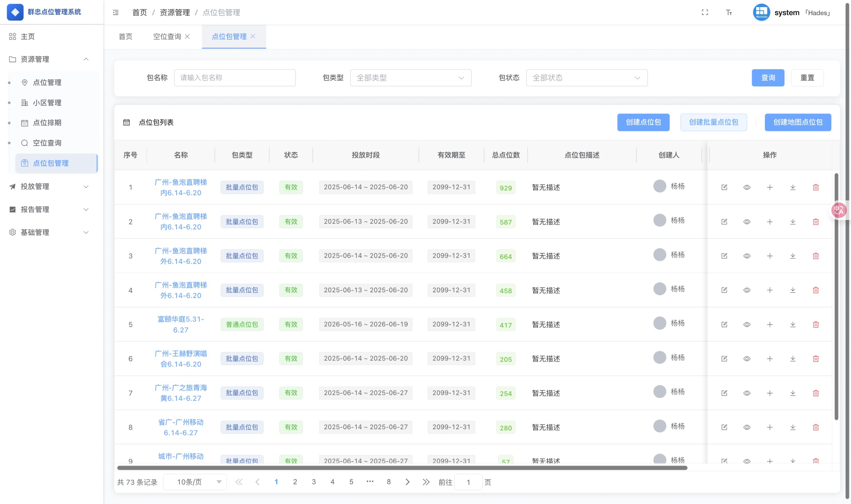
Task: Click the plus icon on row 3
Action: [x=770, y=256]
